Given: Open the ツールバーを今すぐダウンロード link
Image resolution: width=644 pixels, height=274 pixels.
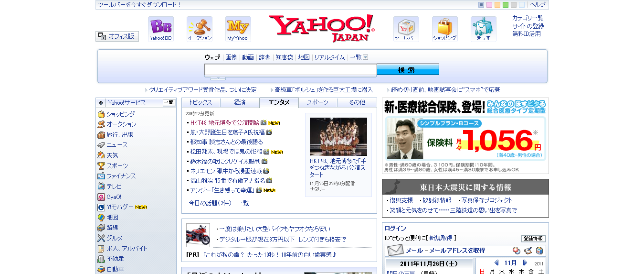Looking at the screenshot, I should pos(139,5).
